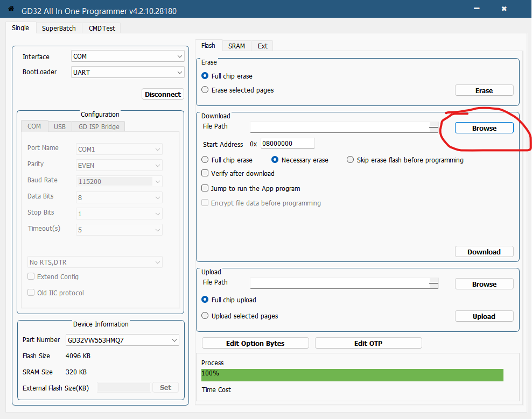
Task: Check Jump to run the App program
Action: pos(205,188)
